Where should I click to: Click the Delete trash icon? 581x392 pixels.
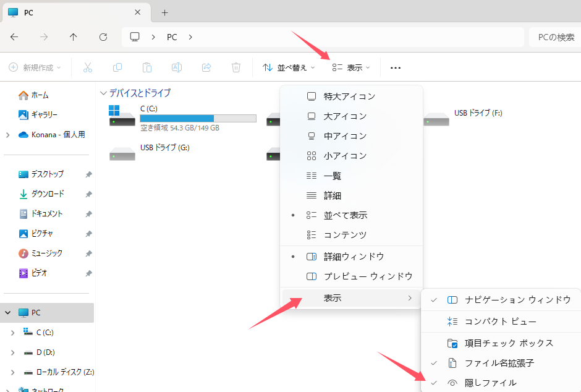click(x=235, y=67)
